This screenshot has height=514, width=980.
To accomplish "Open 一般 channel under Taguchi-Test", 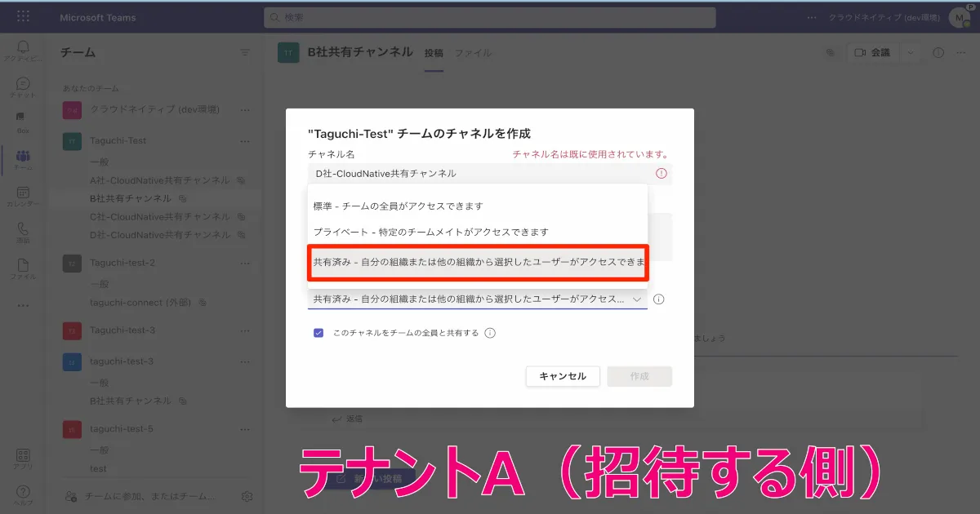I will point(99,162).
